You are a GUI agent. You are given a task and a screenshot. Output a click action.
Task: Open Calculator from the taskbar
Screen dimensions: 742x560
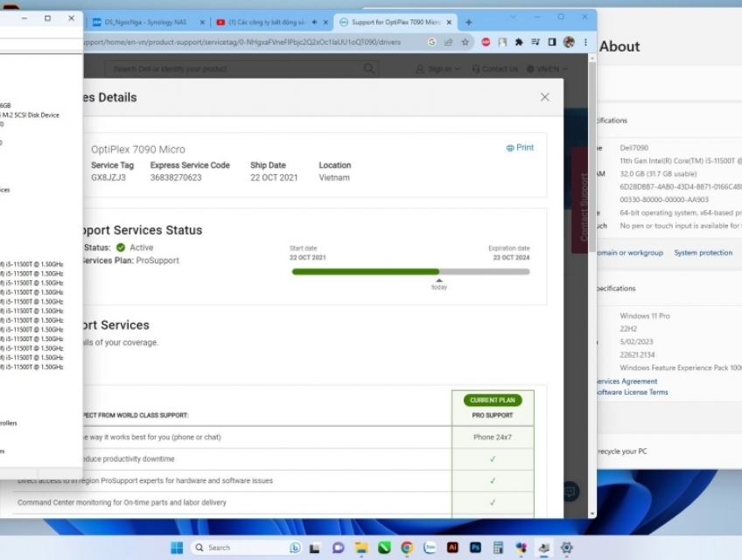point(498,548)
